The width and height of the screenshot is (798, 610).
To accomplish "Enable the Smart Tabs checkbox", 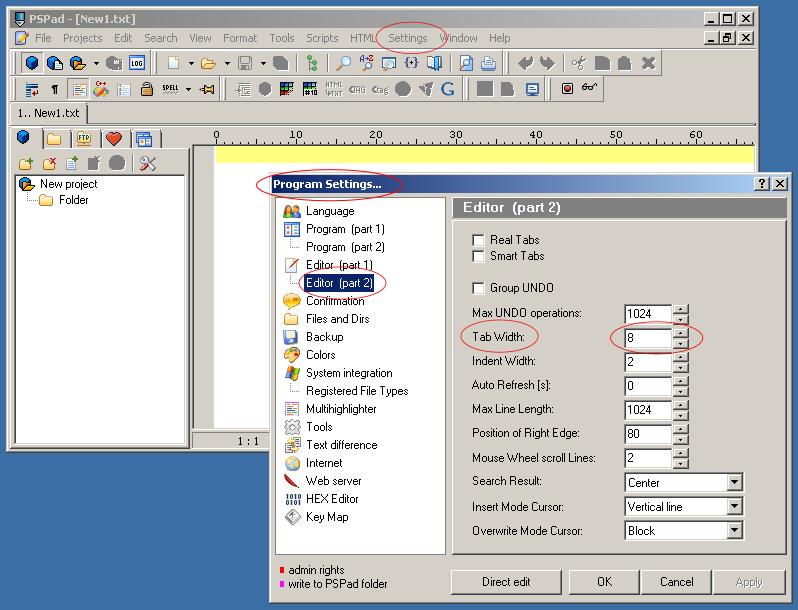I will (478, 256).
